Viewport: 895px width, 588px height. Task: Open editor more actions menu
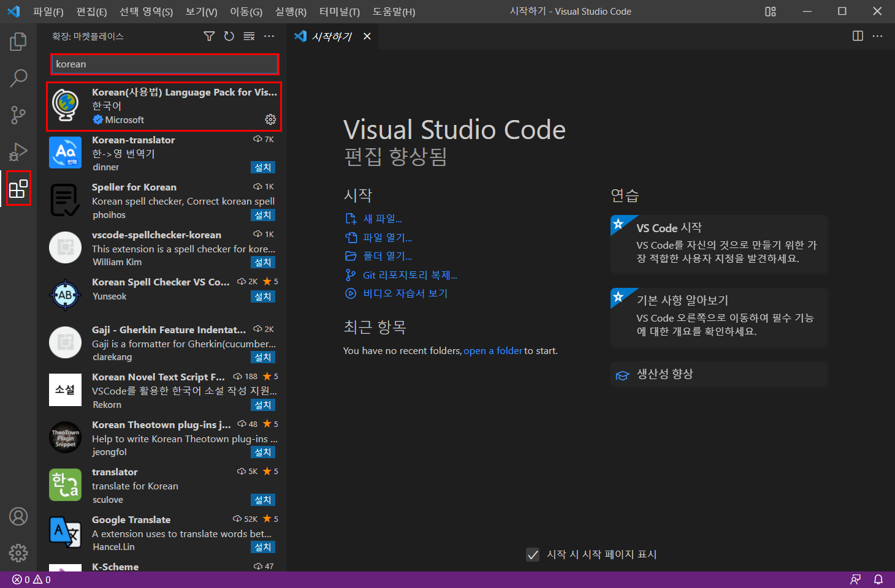click(877, 36)
